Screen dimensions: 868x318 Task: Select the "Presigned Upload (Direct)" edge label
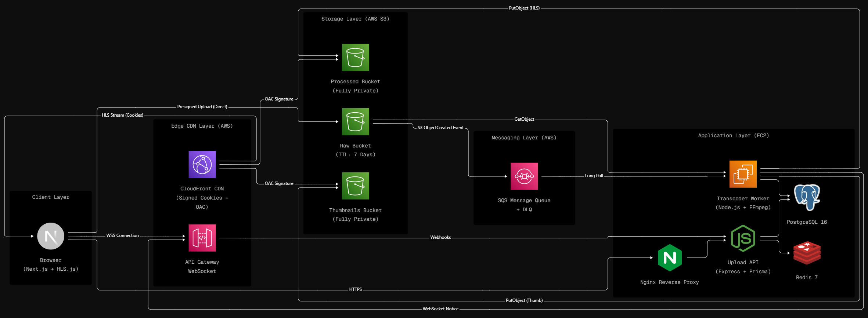[202, 107]
